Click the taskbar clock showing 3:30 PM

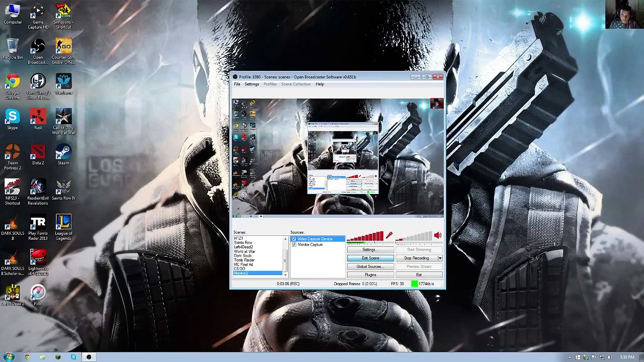click(627, 357)
